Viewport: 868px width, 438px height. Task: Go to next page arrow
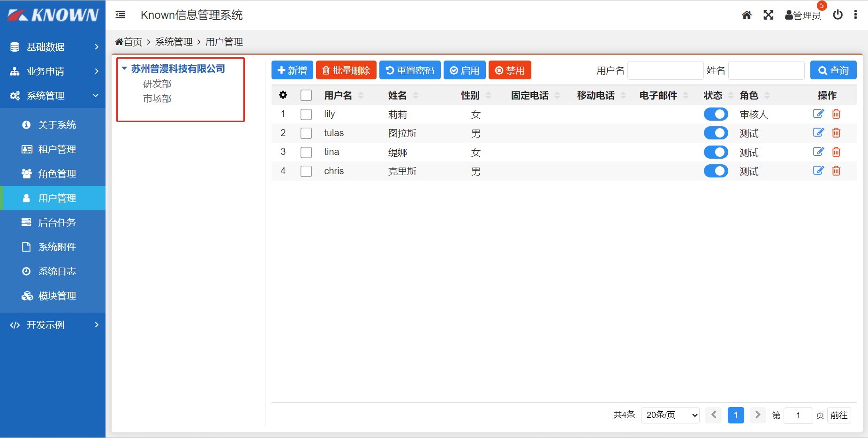click(758, 415)
